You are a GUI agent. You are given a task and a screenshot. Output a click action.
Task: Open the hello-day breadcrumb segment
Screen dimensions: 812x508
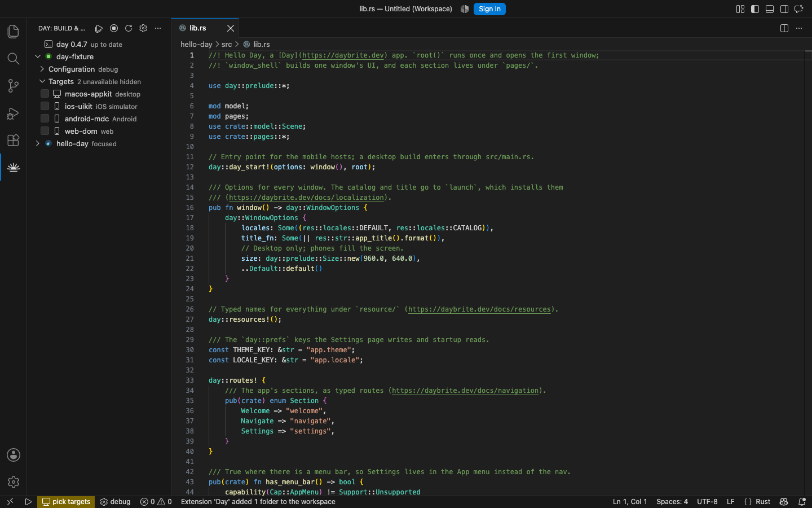click(196, 44)
